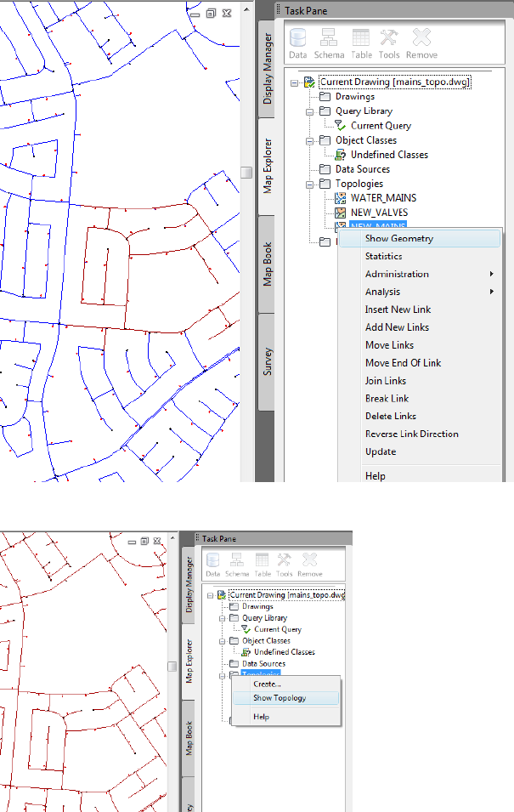Choose Show Geometry from the context menu
This screenshot has height=812, width=514.
[x=399, y=239]
